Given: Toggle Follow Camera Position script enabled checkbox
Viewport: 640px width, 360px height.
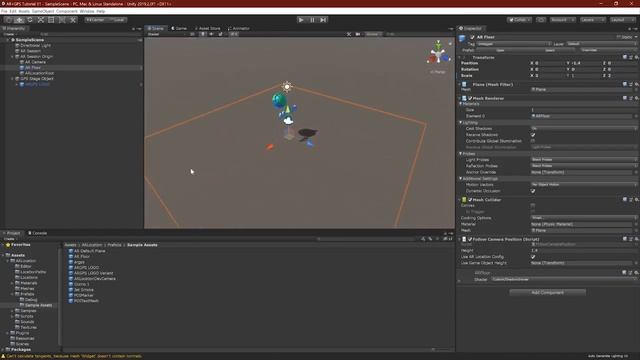Looking at the screenshot, I should point(470,239).
